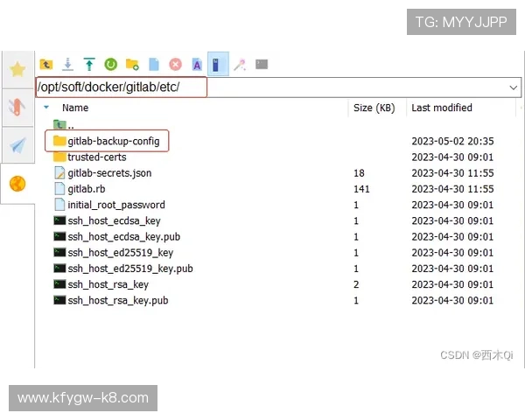Select the gitlab.rb file
This screenshot has height=420, width=525.
86,189
